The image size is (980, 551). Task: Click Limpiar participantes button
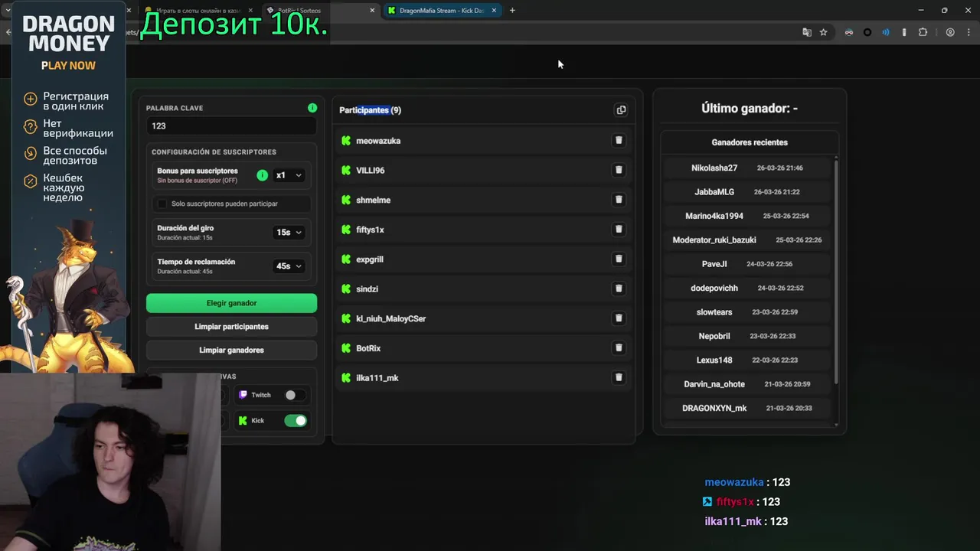(x=231, y=327)
